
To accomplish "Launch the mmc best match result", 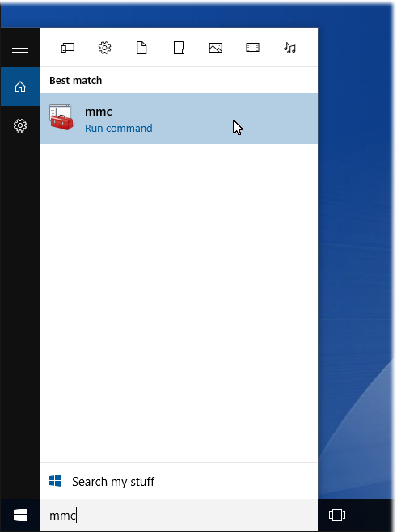I will click(179, 118).
